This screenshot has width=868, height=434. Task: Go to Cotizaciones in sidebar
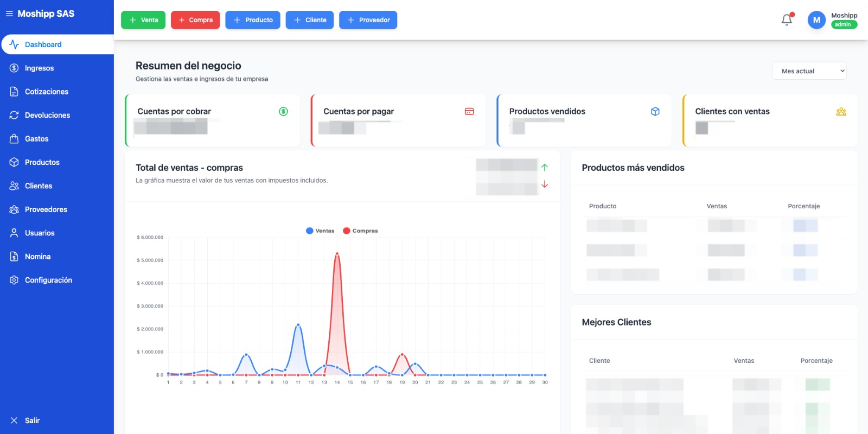(46, 92)
